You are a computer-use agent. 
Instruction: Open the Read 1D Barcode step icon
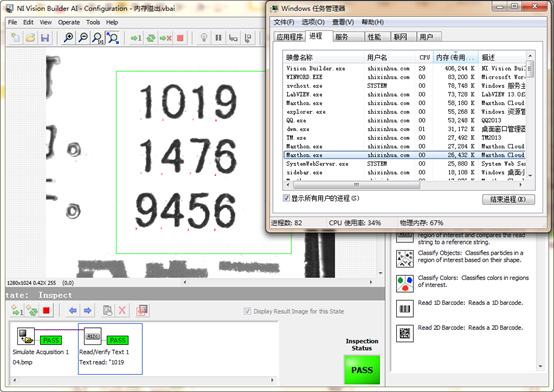pyautogui.click(x=405, y=309)
